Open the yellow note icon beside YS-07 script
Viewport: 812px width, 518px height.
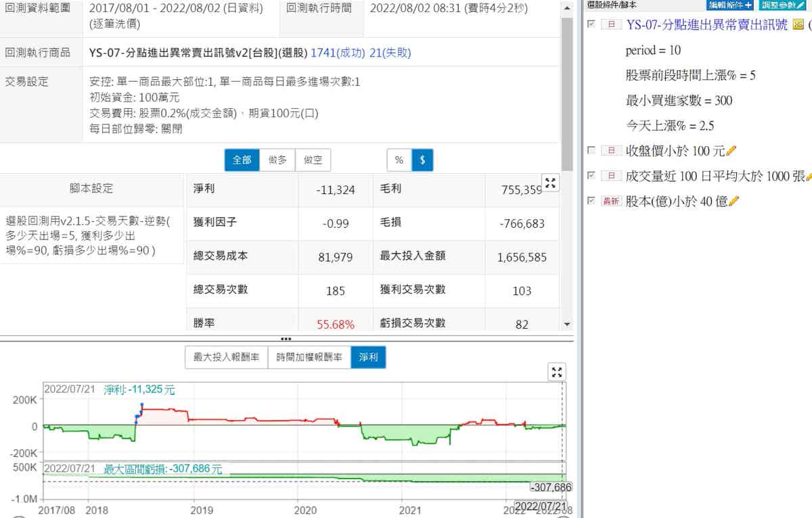798,25
